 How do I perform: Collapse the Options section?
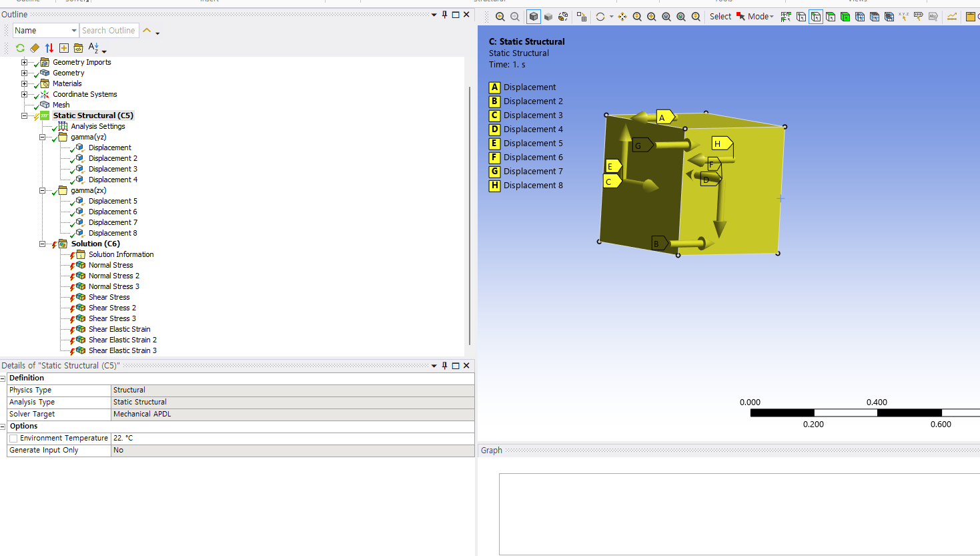click(3, 427)
